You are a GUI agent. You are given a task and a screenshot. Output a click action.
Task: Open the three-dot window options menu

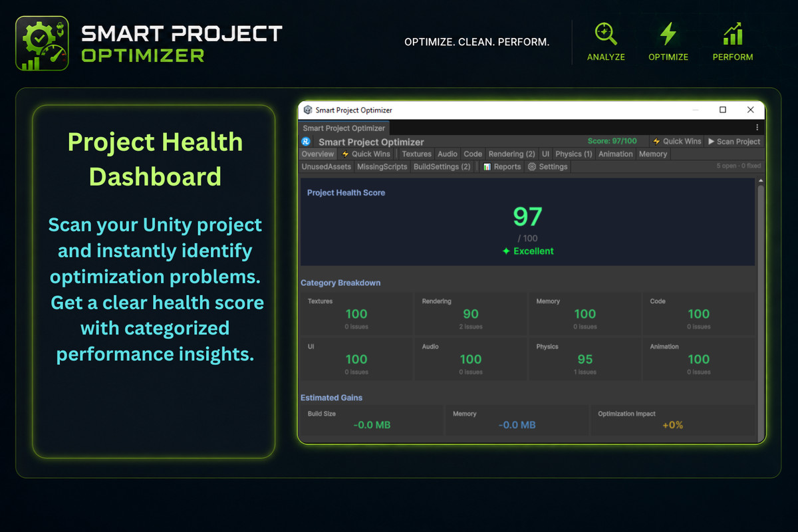point(757,127)
